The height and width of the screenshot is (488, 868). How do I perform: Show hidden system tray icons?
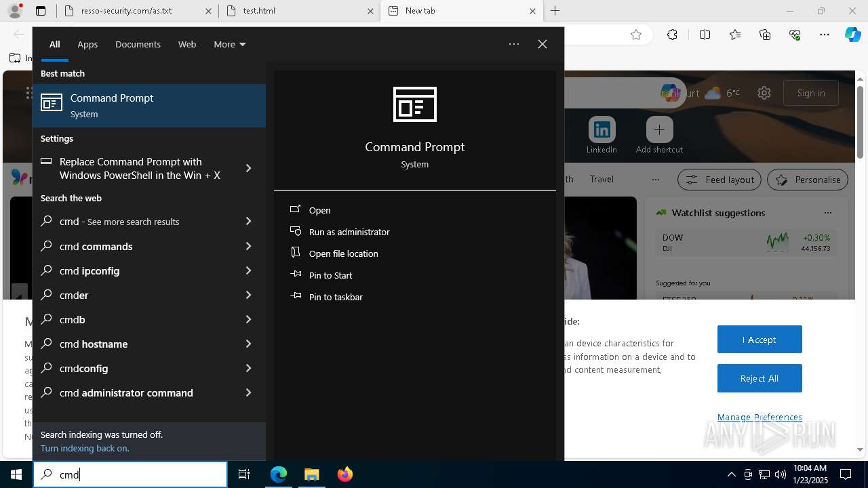coord(731,474)
